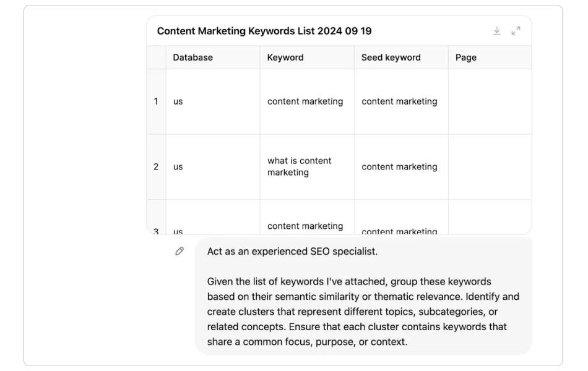Screen dimensions: 588x371
Task: Expand the table preview to fullscreen
Action: pos(516,31)
